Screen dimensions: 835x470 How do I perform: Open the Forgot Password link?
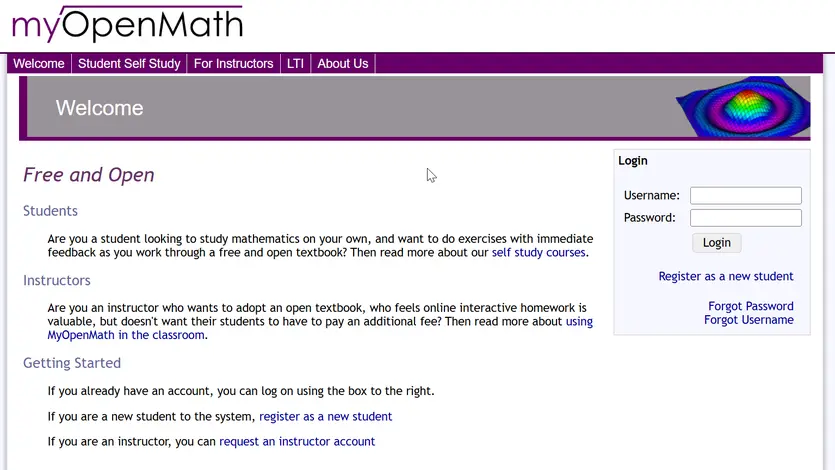[750, 306]
